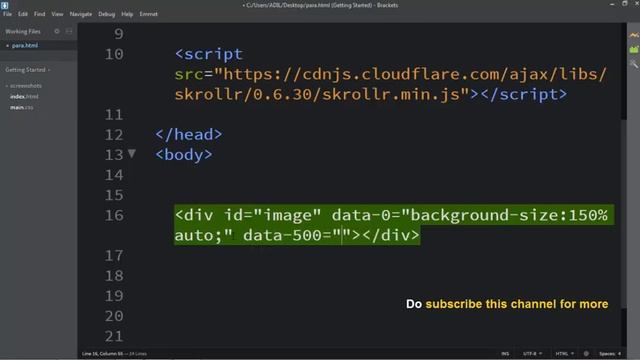Open the Find menu
This screenshot has height=360, width=640.
pos(40,14)
